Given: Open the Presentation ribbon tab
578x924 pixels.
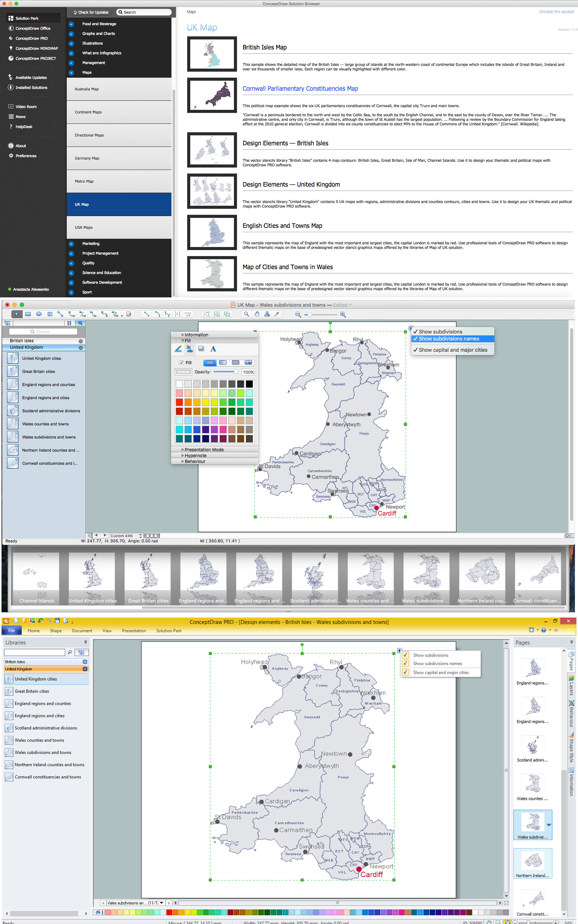Looking at the screenshot, I should tap(134, 631).
